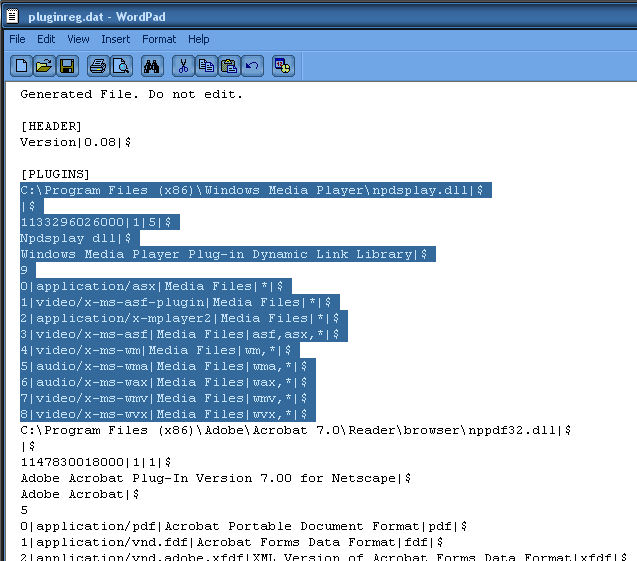The image size is (637, 561).
Task: Click the '5|audio/x-ms-wma' line
Action: pos(164,366)
